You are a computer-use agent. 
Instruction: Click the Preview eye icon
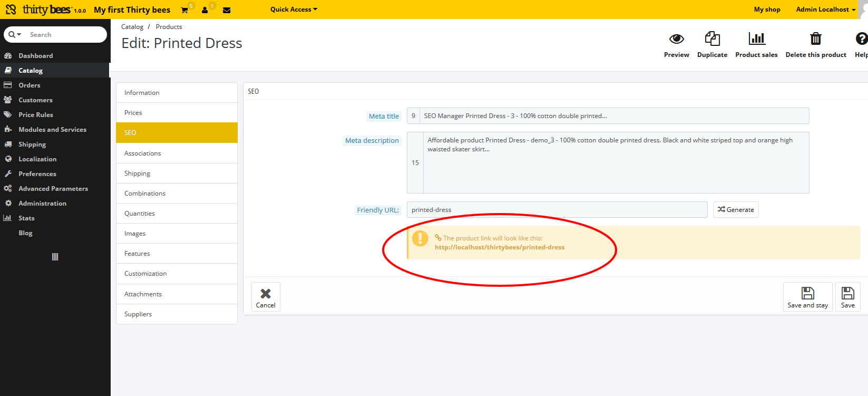click(x=677, y=38)
